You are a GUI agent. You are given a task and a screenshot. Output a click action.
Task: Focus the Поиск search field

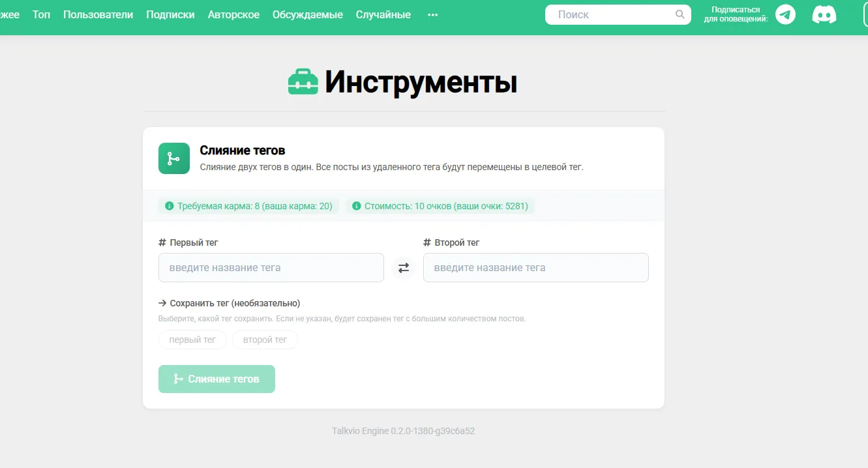pyautogui.click(x=618, y=14)
